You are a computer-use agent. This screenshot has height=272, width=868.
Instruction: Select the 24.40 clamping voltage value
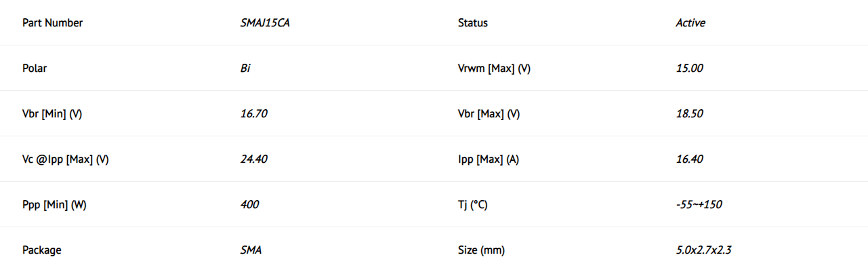point(254,159)
